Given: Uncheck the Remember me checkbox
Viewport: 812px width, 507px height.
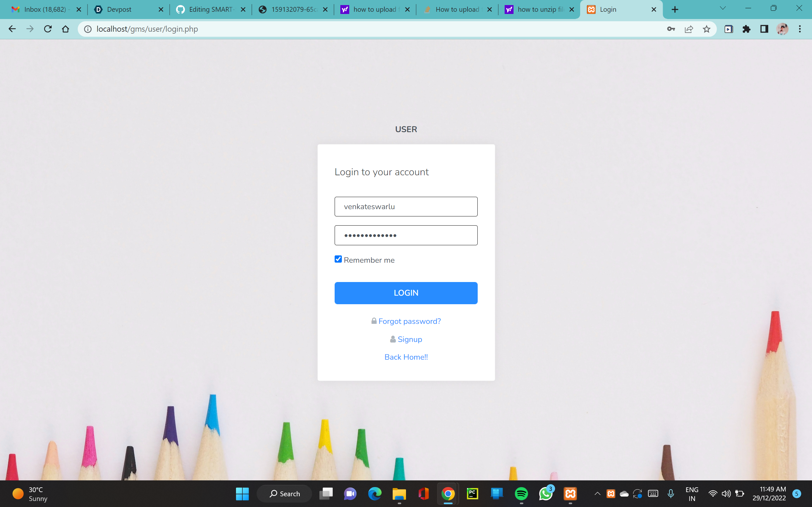Looking at the screenshot, I should click(338, 259).
